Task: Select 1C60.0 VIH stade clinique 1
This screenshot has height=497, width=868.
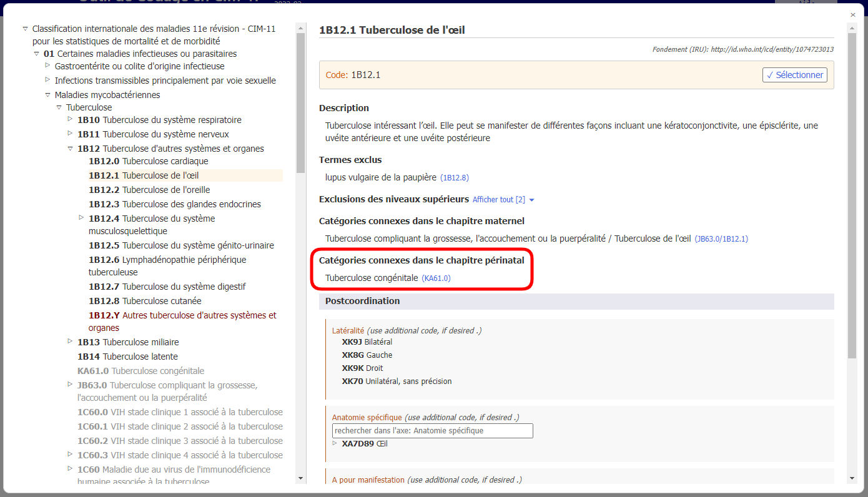Action: click(180, 412)
